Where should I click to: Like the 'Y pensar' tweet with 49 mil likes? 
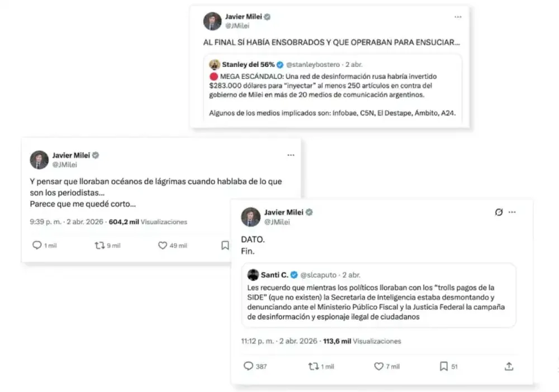[x=163, y=245]
